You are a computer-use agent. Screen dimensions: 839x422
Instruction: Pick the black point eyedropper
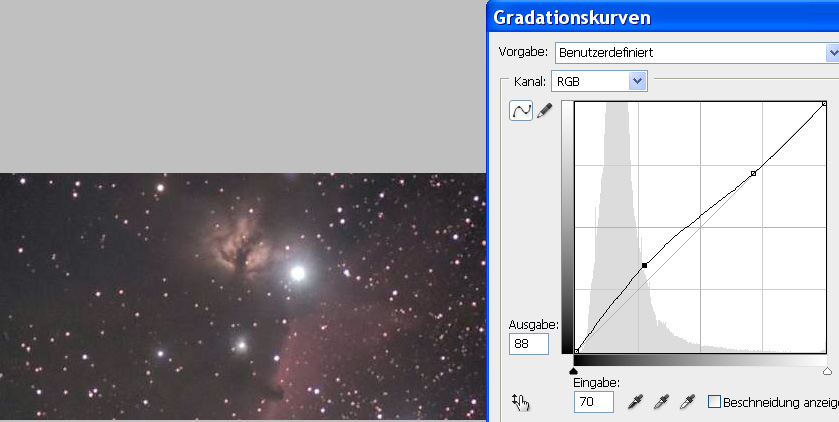[635, 402]
